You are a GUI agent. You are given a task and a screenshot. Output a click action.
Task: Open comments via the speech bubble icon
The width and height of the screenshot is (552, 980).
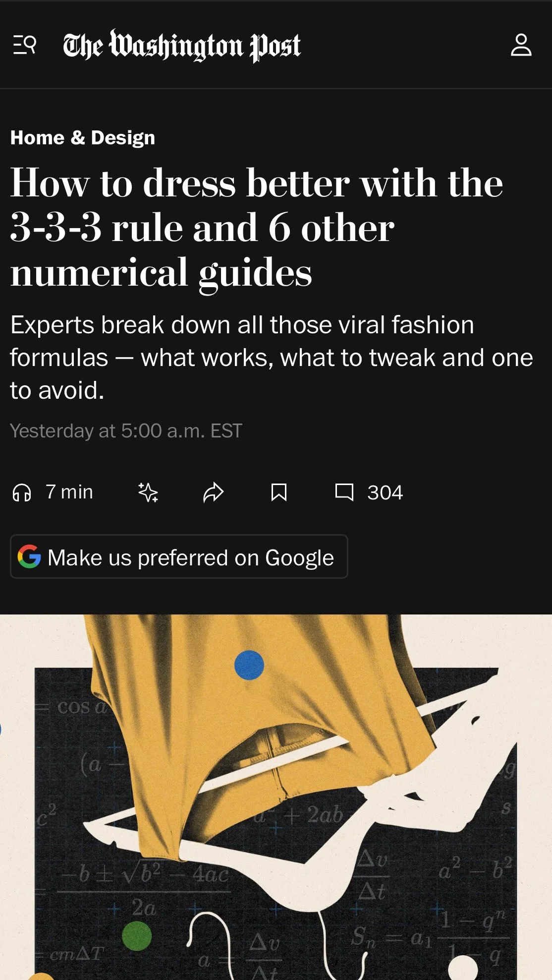click(344, 492)
